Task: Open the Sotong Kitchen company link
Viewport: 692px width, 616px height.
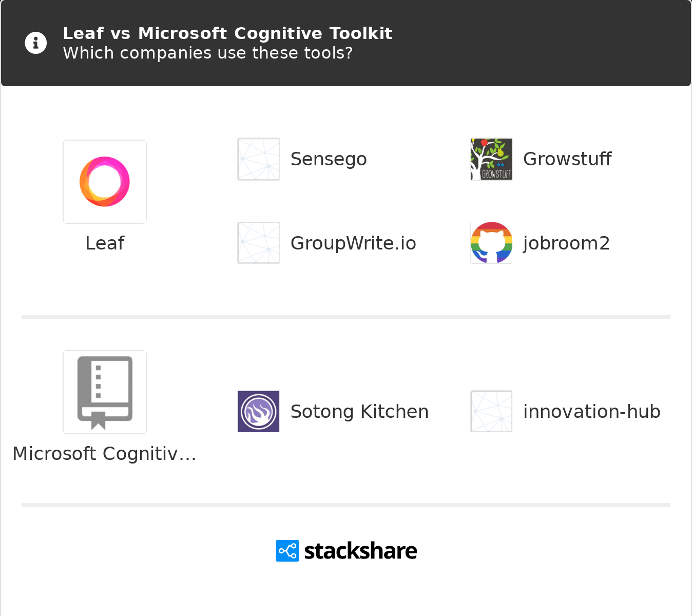Action: coord(359,412)
